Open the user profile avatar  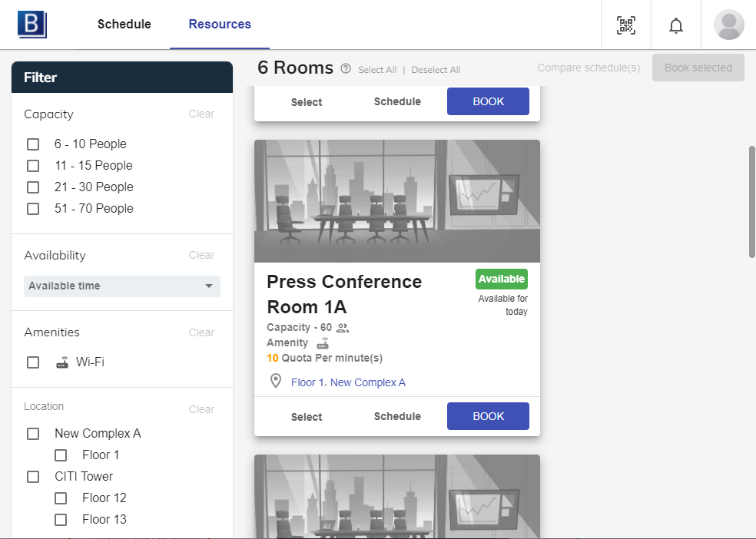point(728,25)
